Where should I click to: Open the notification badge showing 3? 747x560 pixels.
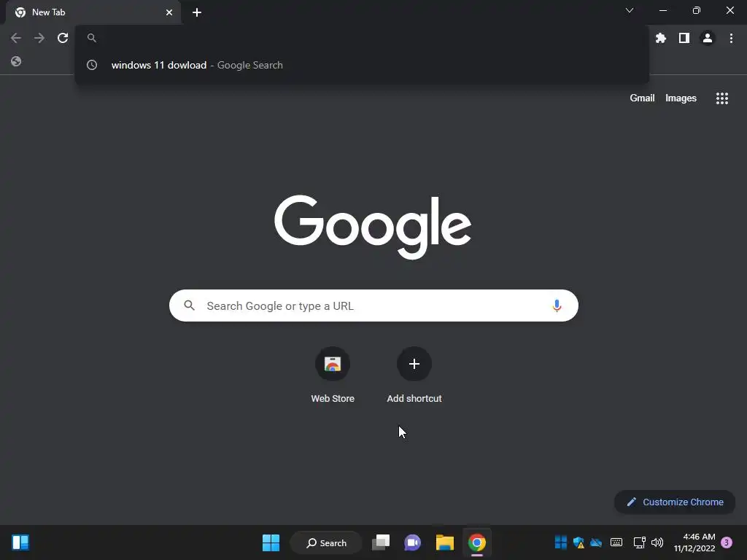[727, 542]
